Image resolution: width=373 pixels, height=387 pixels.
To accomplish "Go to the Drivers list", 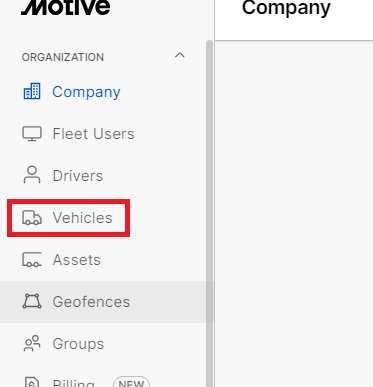I will click(78, 176).
